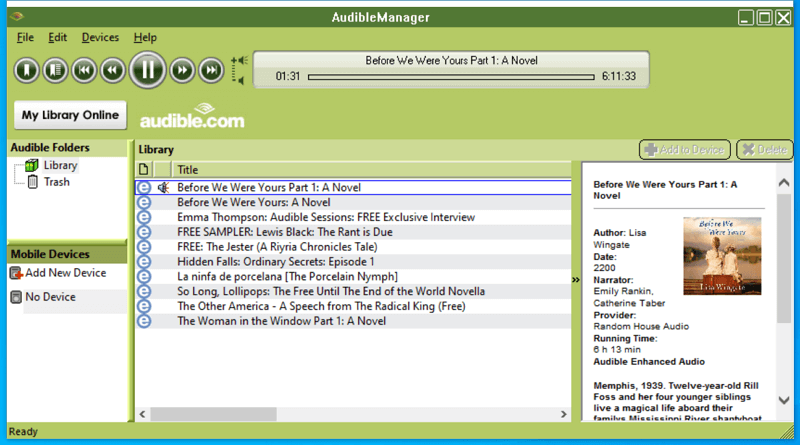
Task: Click the details pane vertical scrollbar thumb
Action: pyautogui.click(x=784, y=258)
